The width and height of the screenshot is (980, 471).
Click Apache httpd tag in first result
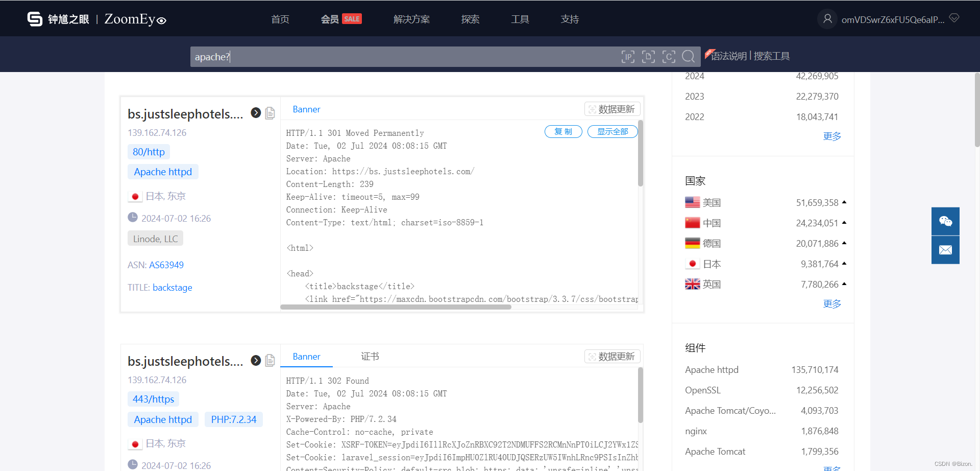tap(163, 172)
